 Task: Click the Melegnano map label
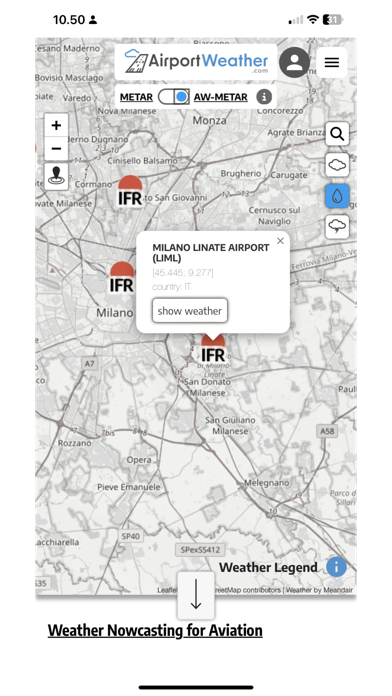pyautogui.click(x=267, y=482)
